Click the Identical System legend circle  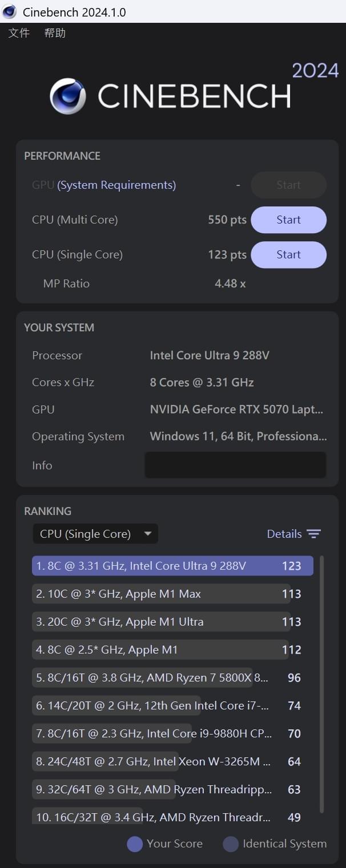[231, 844]
